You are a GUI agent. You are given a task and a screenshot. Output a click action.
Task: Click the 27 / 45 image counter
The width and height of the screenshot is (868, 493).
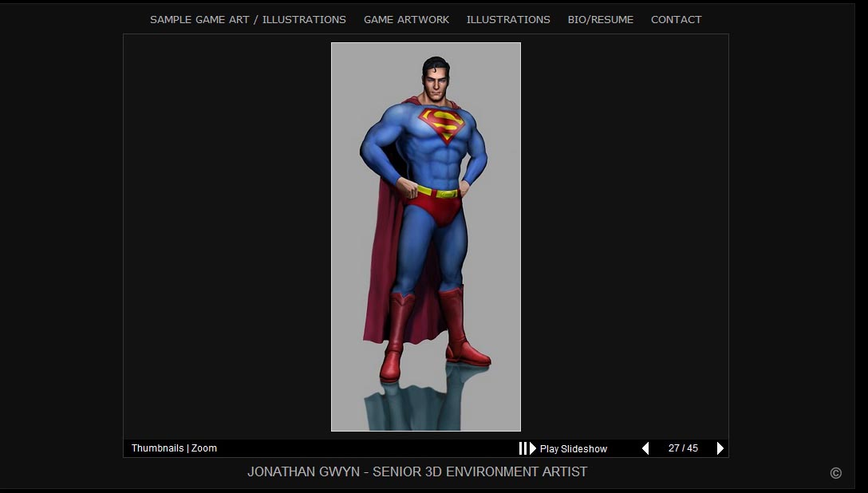click(683, 448)
